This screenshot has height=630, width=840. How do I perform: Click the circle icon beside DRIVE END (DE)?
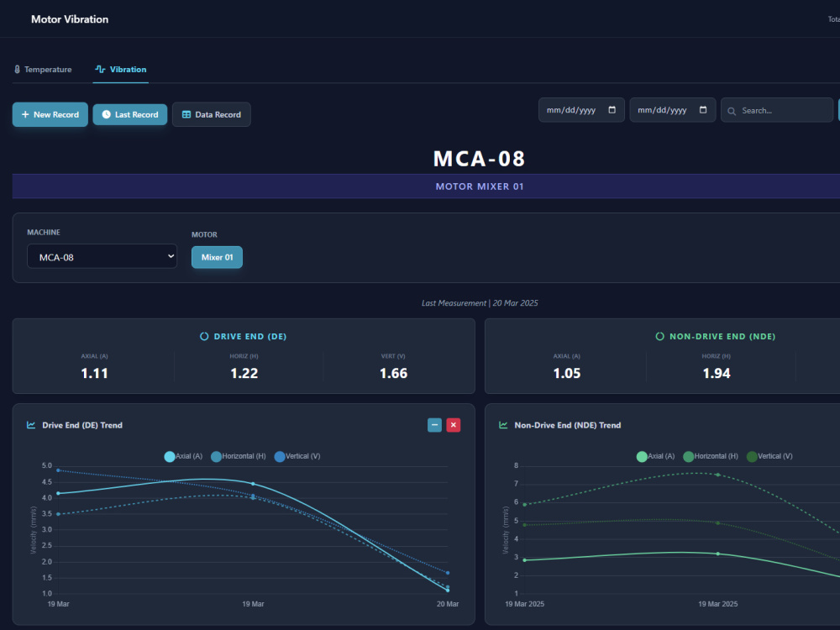coord(204,337)
